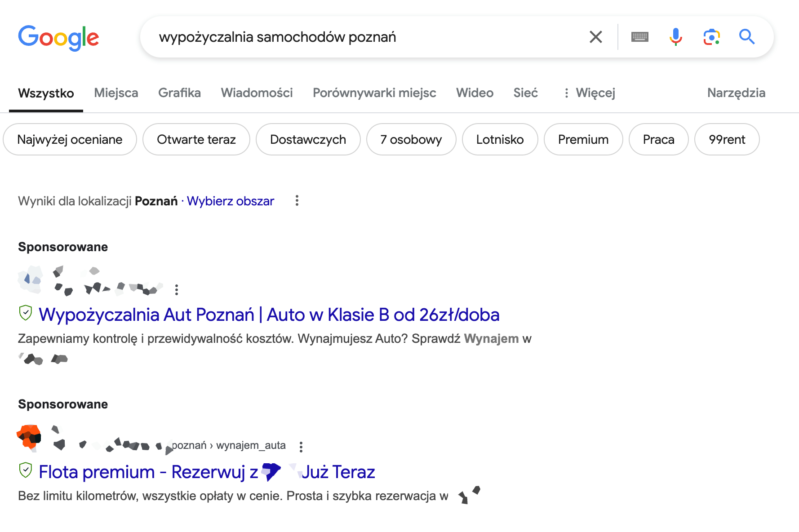Viewport: 799px width, 532px height.
Task: Click into the search text field
Action: [x=368, y=37]
